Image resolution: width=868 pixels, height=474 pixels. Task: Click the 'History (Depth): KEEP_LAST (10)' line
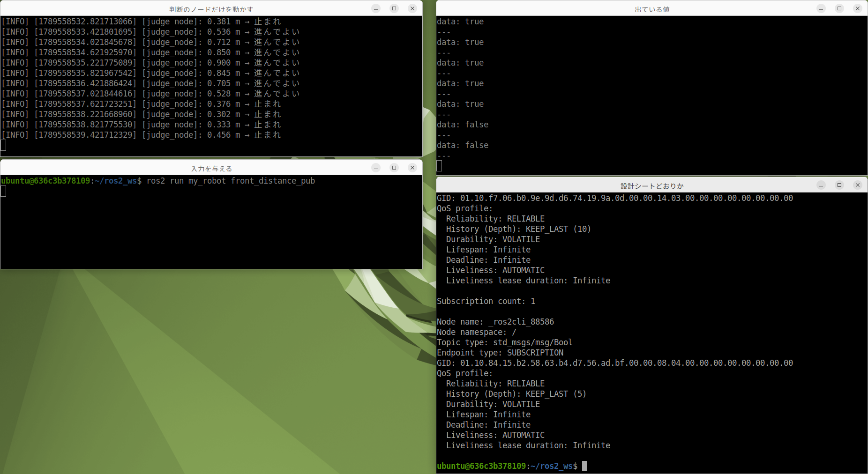pos(518,229)
